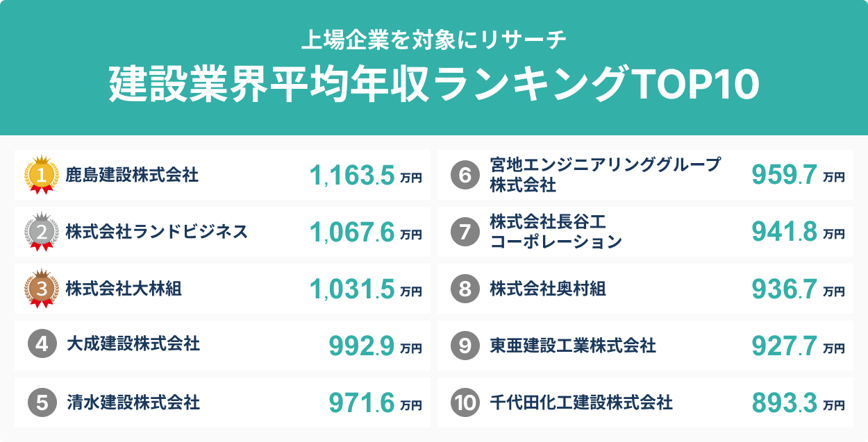Click the gold rank 1 medal icon
This screenshot has height=442, width=868.
pos(41,175)
